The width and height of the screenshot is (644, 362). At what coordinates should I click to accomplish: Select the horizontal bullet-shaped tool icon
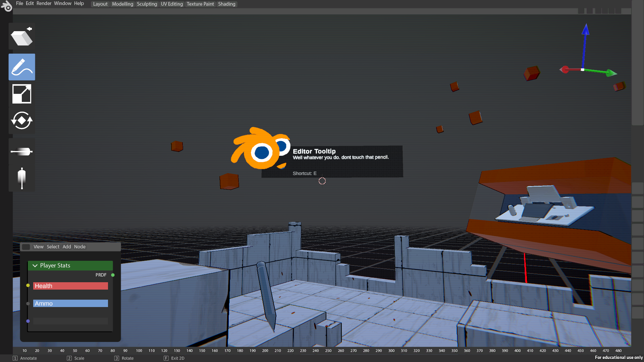pos(22,152)
